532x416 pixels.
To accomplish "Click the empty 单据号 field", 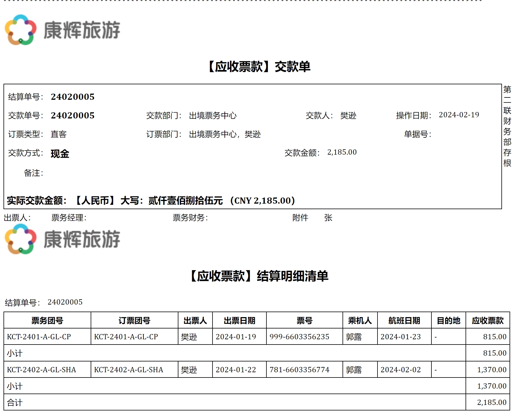I will pos(461,134).
